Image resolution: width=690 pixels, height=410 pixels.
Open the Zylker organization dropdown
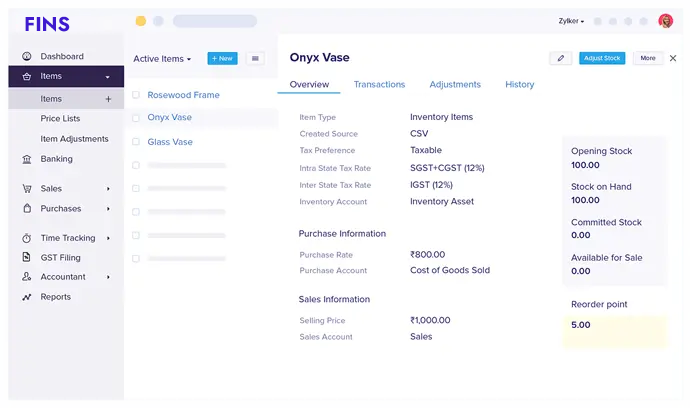click(571, 21)
